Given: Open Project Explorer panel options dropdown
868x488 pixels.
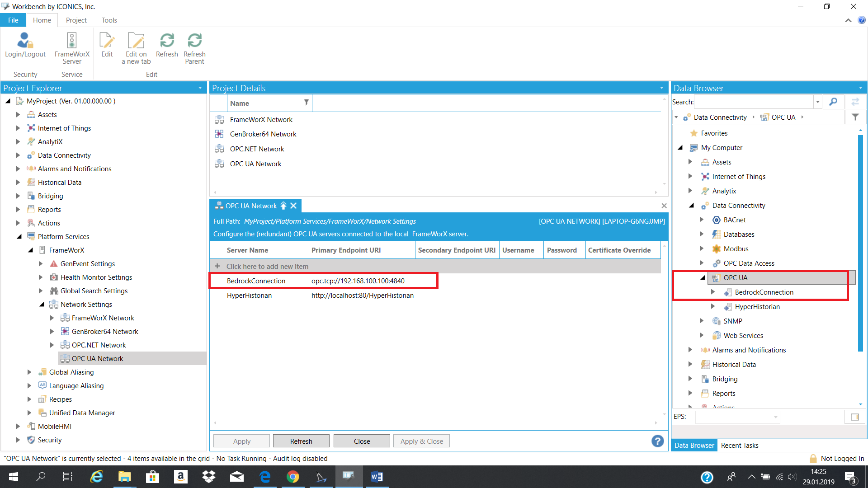Looking at the screenshot, I should coord(200,88).
